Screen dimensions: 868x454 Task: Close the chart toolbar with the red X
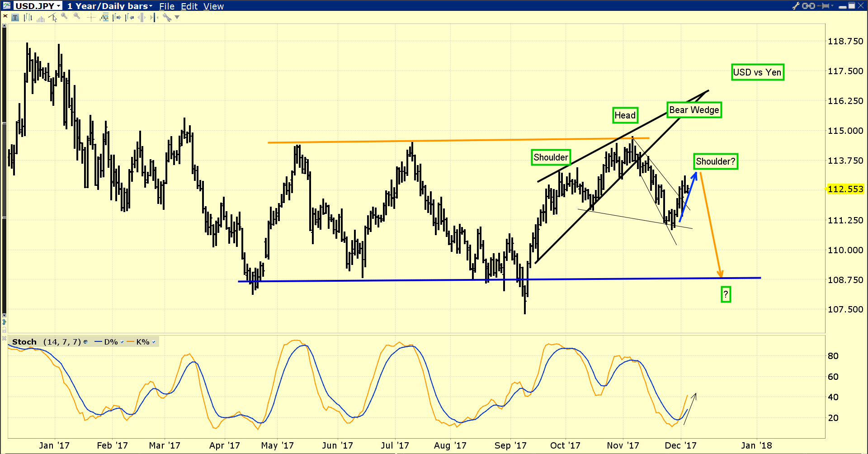click(5, 16)
